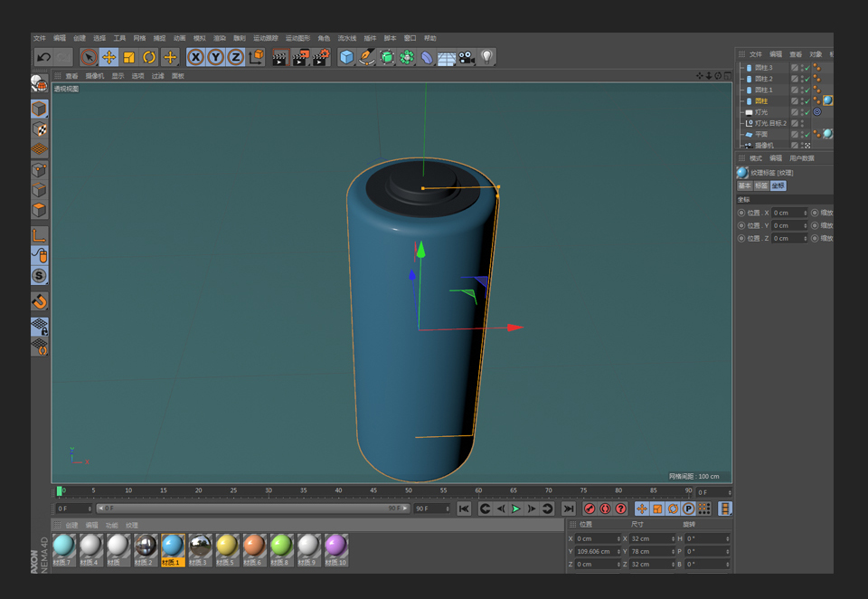The image size is (868, 599).
Task: Select the 圆柱.2 object in the object manager
Action: [x=763, y=79]
